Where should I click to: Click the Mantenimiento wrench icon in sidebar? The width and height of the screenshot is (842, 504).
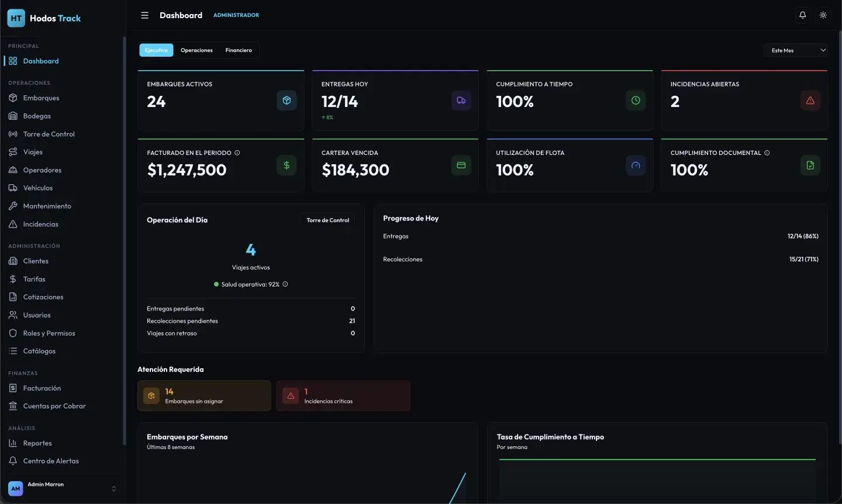pos(13,206)
